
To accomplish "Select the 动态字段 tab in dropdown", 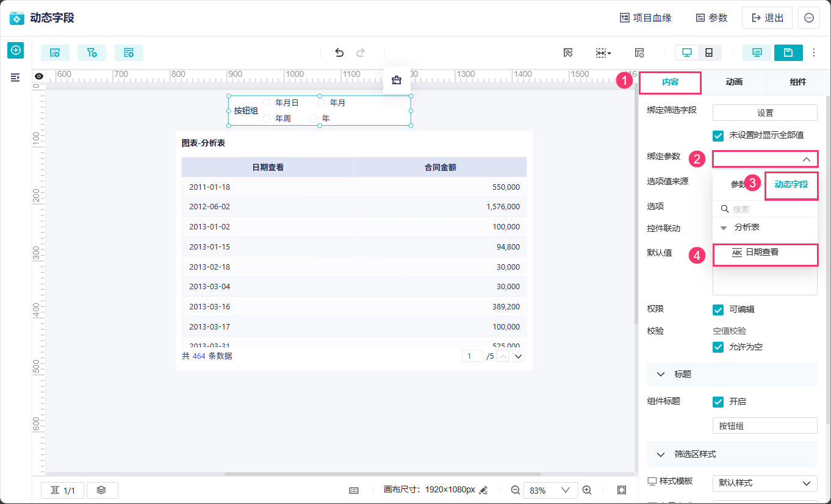I will pos(791,184).
